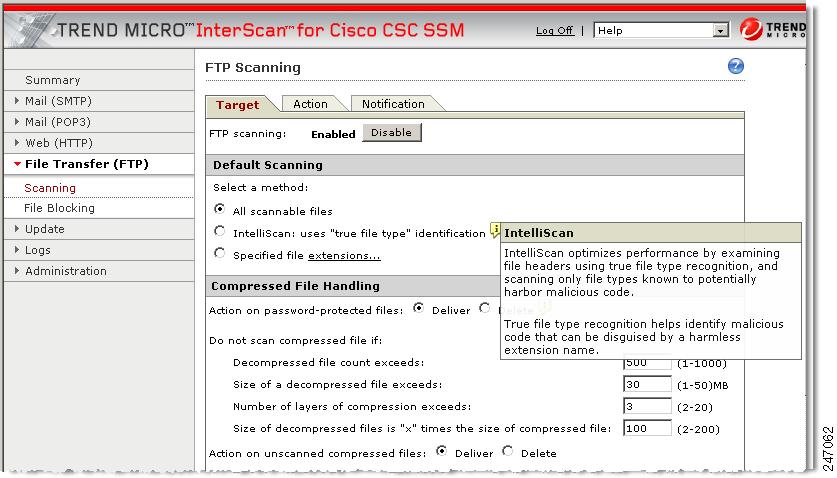Click the Trend Micro red logo

(751, 29)
